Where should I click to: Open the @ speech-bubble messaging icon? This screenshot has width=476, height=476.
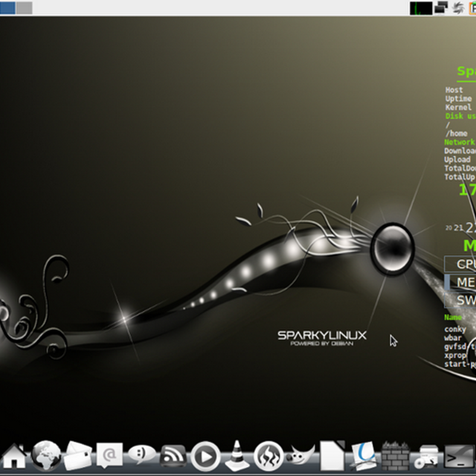click(109, 455)
